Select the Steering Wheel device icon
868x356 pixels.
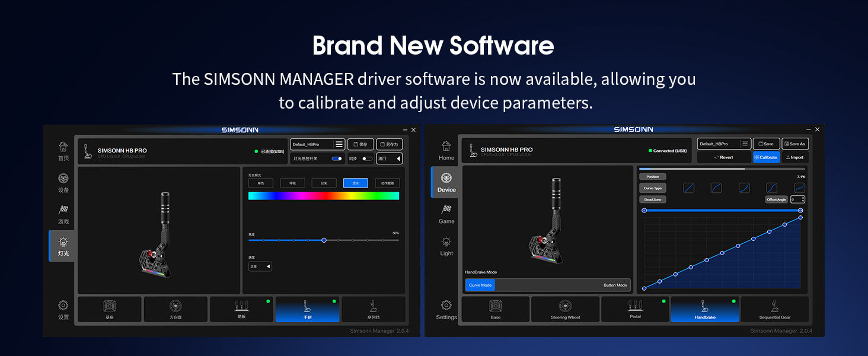(x=565, y=309)
